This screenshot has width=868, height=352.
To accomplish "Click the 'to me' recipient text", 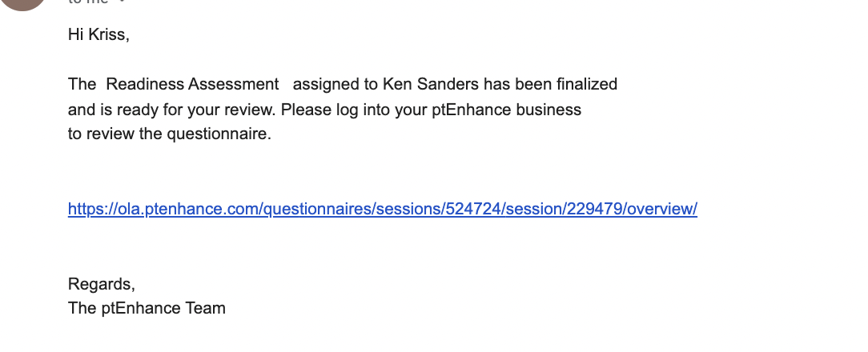I will pyautogui.click(x=88, y=2).
